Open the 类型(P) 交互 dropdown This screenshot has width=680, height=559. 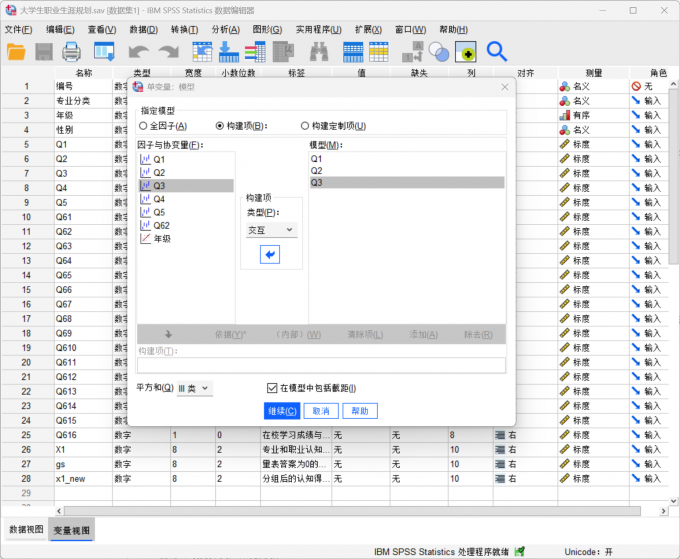[272, 230]
